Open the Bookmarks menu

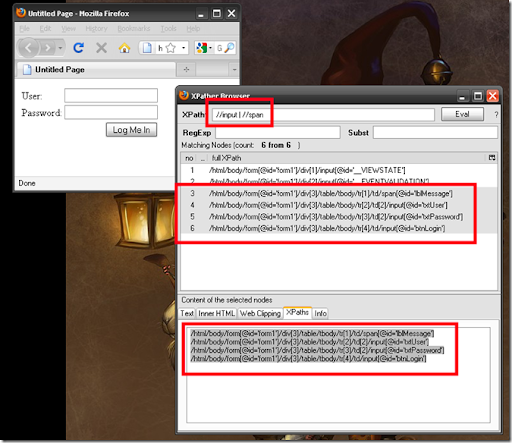tap(134, 29)
